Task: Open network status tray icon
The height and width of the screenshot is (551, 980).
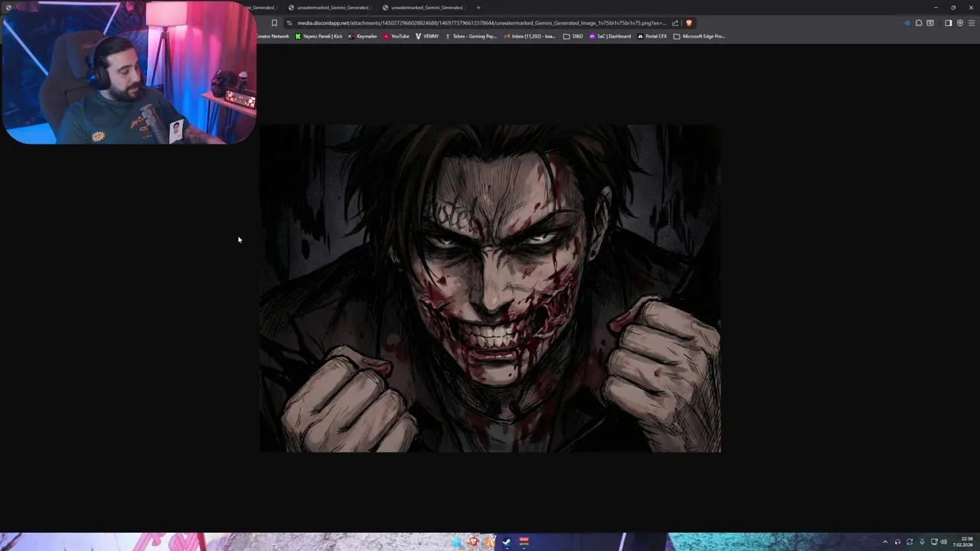Action: (x=933, y=542)
